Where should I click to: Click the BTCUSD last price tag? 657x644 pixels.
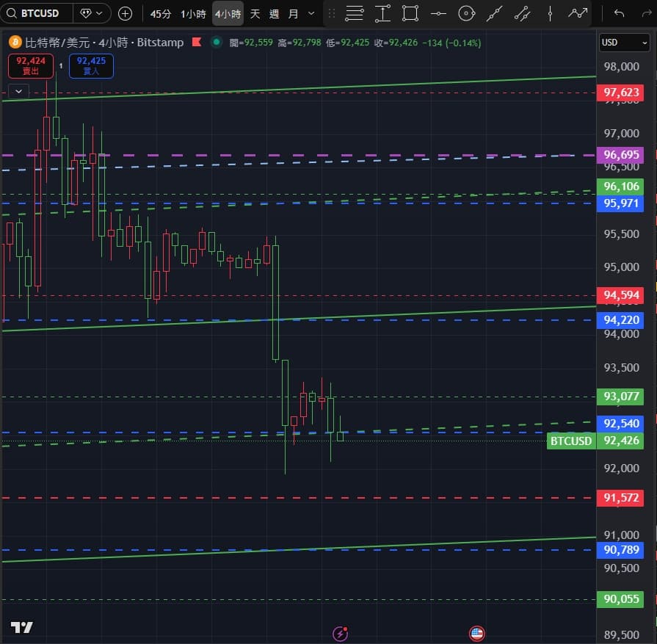(571, 441)
